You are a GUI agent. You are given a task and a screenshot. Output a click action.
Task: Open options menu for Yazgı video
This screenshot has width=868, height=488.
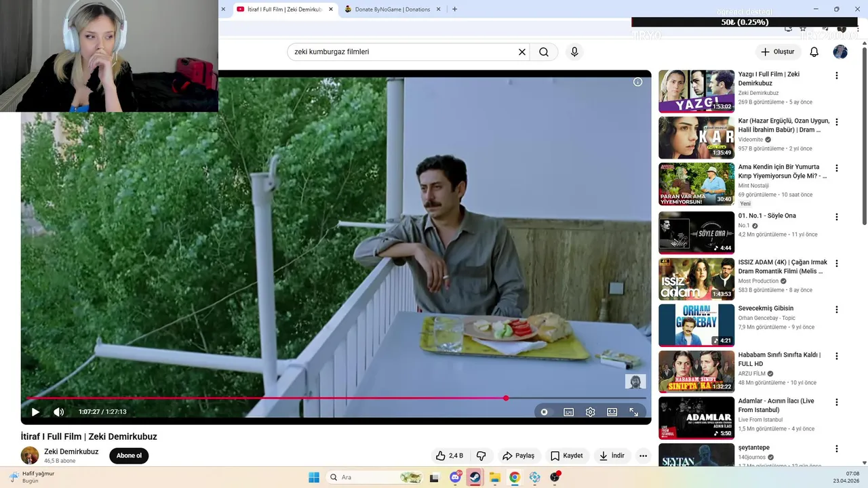point(836,76)
